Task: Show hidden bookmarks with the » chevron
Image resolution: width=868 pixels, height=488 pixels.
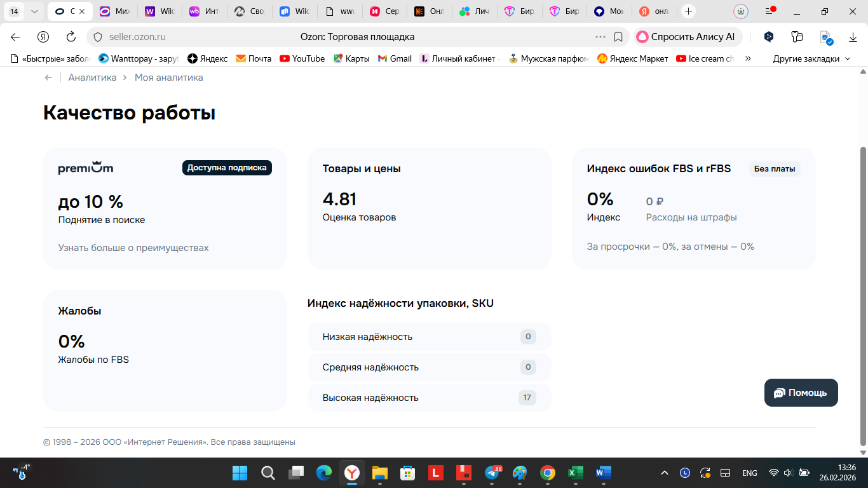Action: pos(749,58)
